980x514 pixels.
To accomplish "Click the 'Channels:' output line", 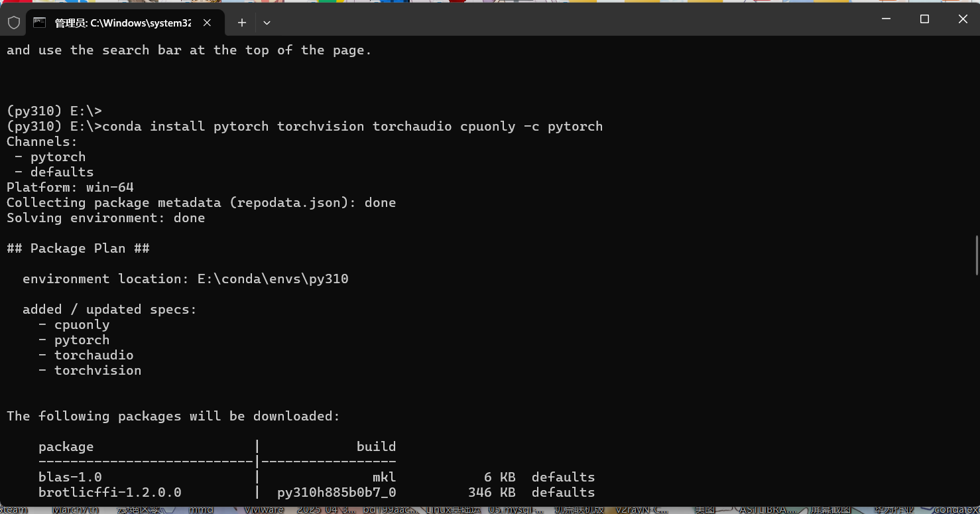I will coord(42,141).
